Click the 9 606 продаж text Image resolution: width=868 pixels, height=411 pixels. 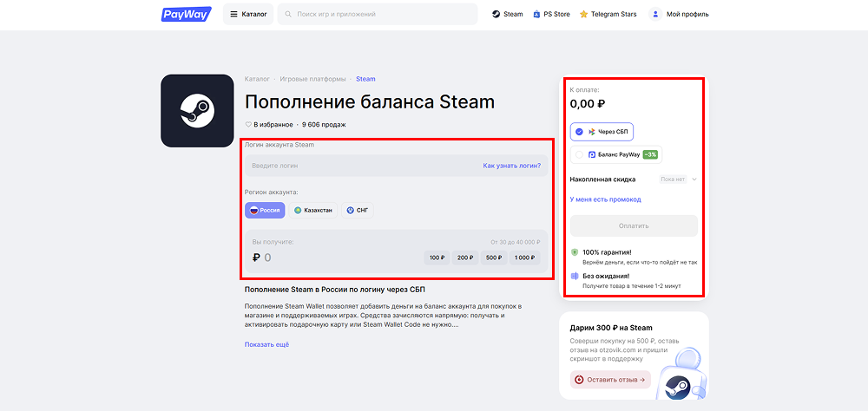[x=325, y=125]
